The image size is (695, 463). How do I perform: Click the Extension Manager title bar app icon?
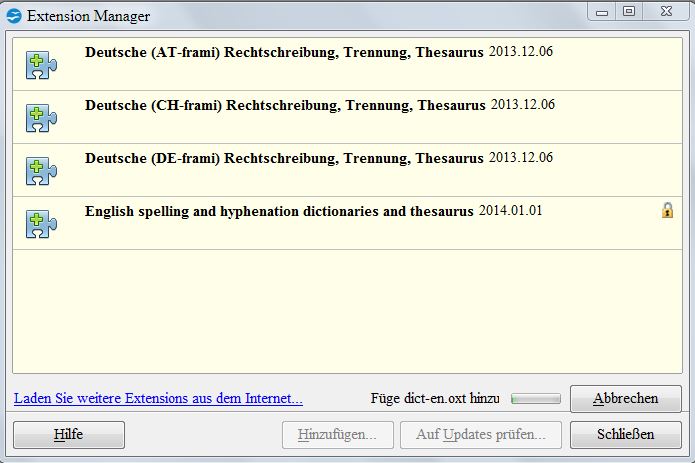[14, 14]
